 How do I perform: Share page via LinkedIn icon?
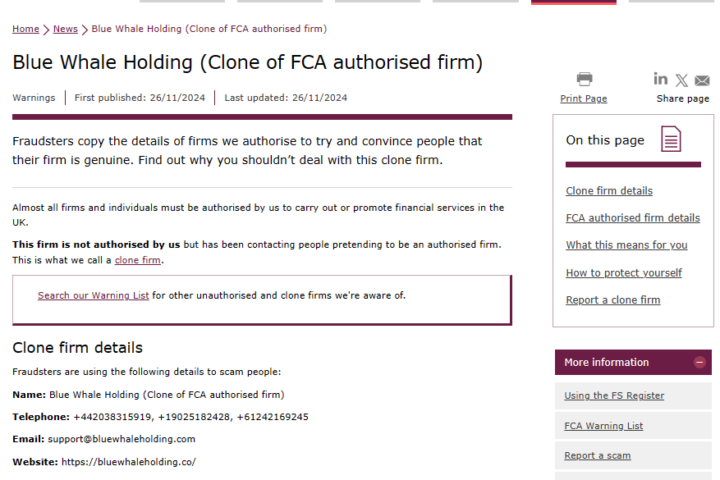(661, 79)
